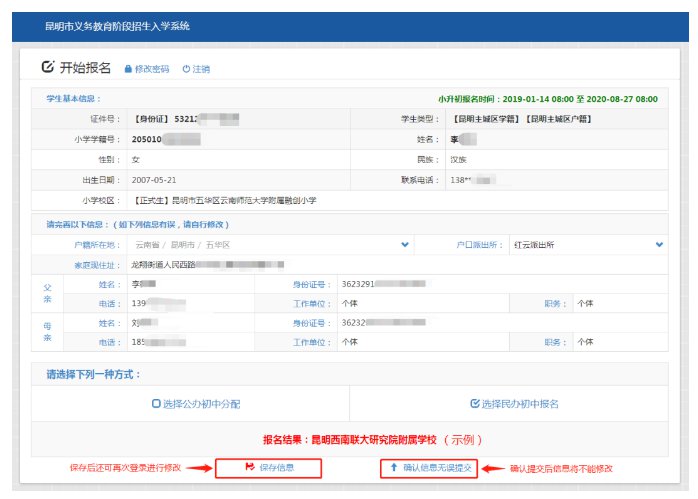The height and width of the screenshot is (499, 698).
Task: Select the father's 职务 position field
Action: pos(617,302)
